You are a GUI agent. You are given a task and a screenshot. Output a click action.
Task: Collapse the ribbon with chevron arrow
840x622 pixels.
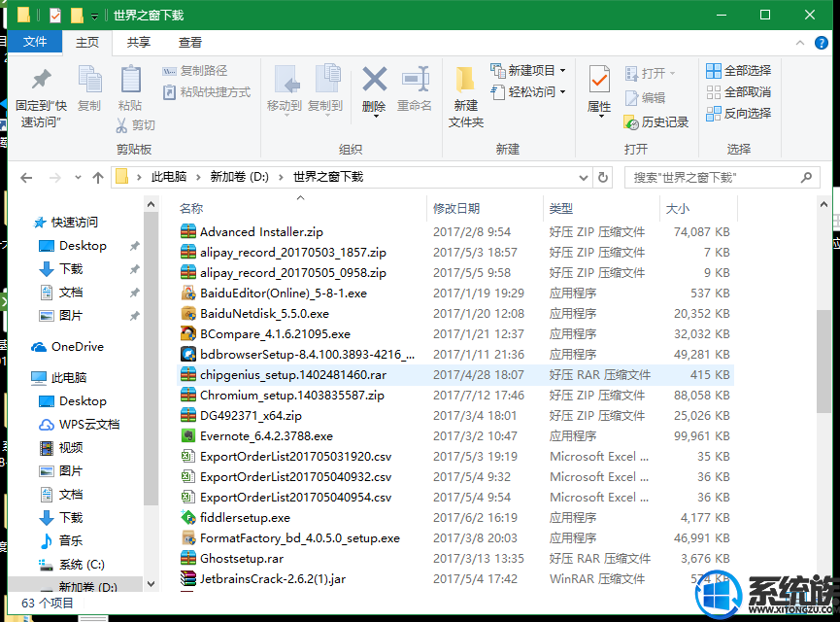pyautogui.click(x=800, y=43)
